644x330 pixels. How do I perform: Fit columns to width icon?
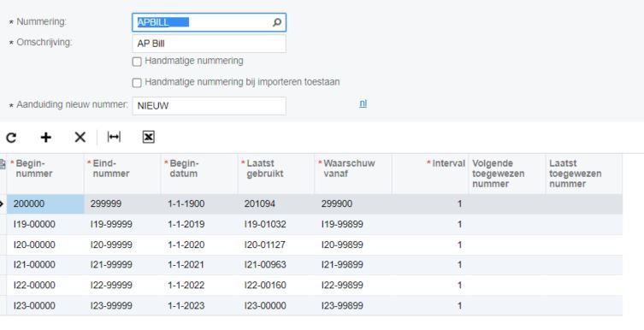114,137
